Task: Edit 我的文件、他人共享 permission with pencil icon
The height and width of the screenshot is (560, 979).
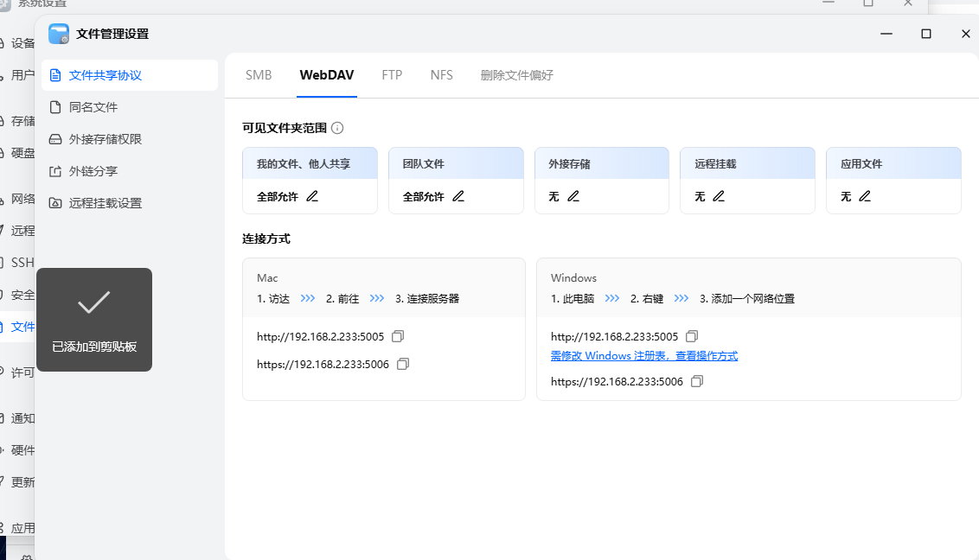Action: click(312, 197)
